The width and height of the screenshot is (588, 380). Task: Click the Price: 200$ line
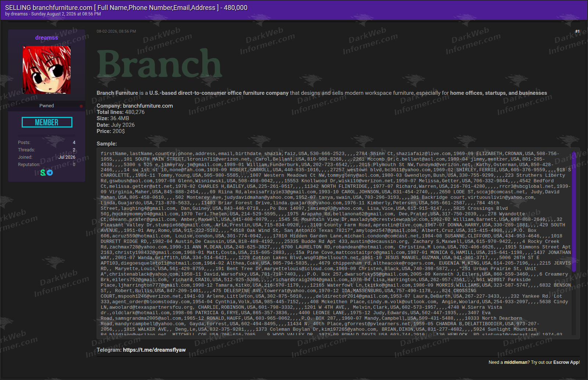pyautogui.click(x=111, y=131)
